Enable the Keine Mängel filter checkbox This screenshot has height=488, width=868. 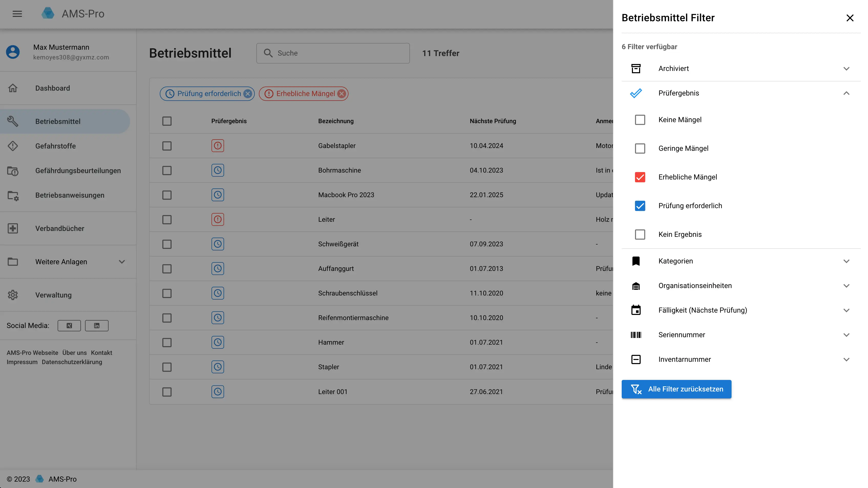640,120
